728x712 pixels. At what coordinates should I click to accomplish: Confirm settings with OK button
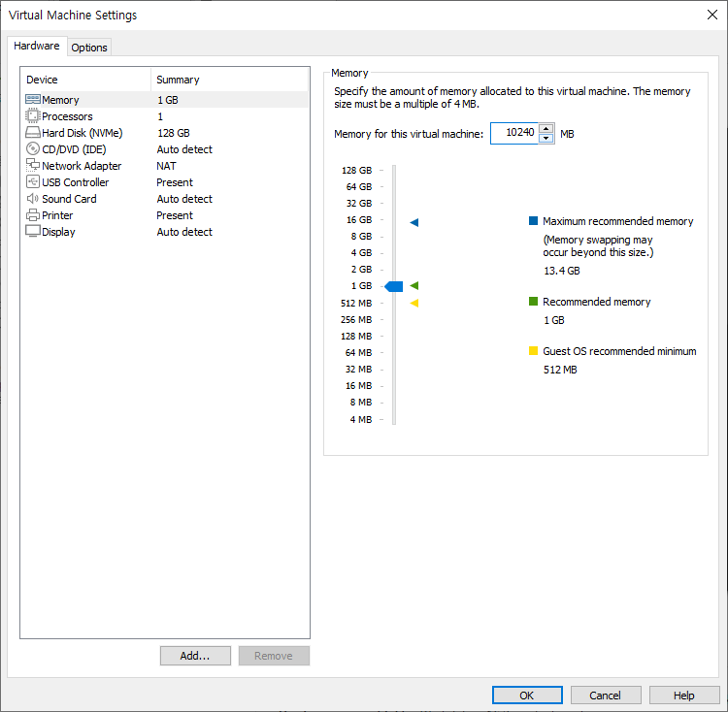(x=527, y=695)
